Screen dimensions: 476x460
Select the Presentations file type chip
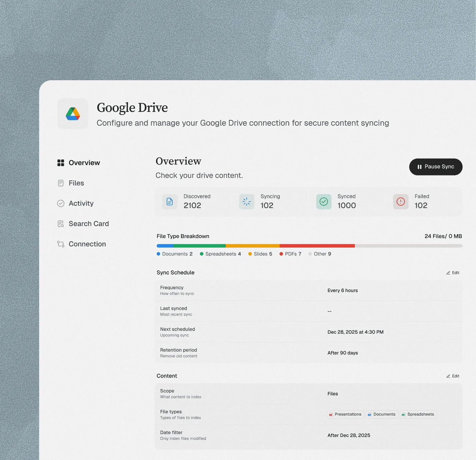point(346,414)
